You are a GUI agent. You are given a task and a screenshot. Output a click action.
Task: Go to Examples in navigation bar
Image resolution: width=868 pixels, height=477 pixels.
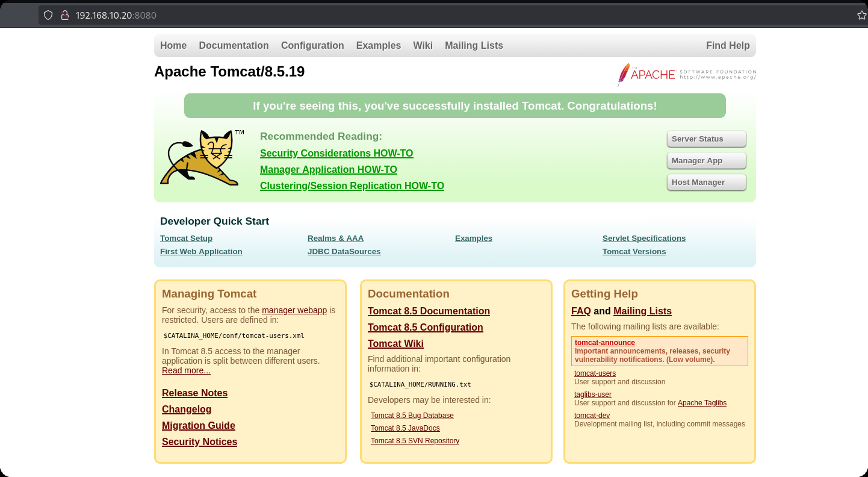(378, 46)
